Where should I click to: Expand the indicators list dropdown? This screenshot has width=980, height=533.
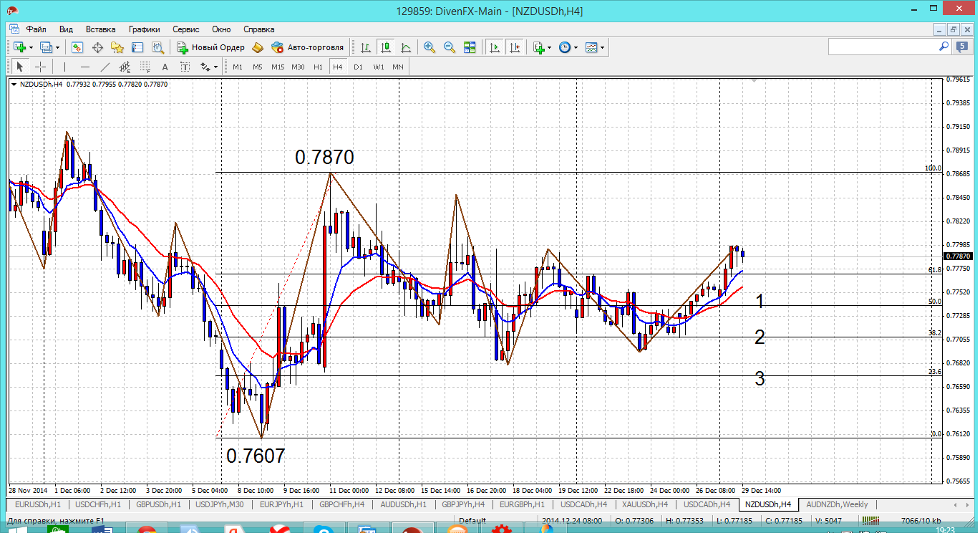549,47
